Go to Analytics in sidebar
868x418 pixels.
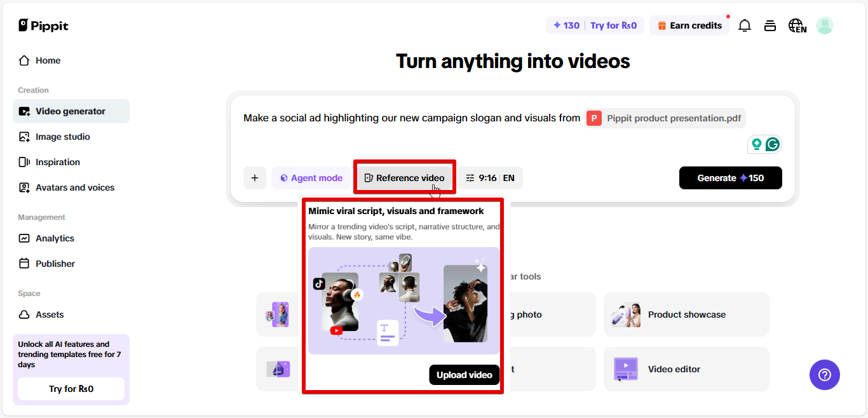point(55,238)
